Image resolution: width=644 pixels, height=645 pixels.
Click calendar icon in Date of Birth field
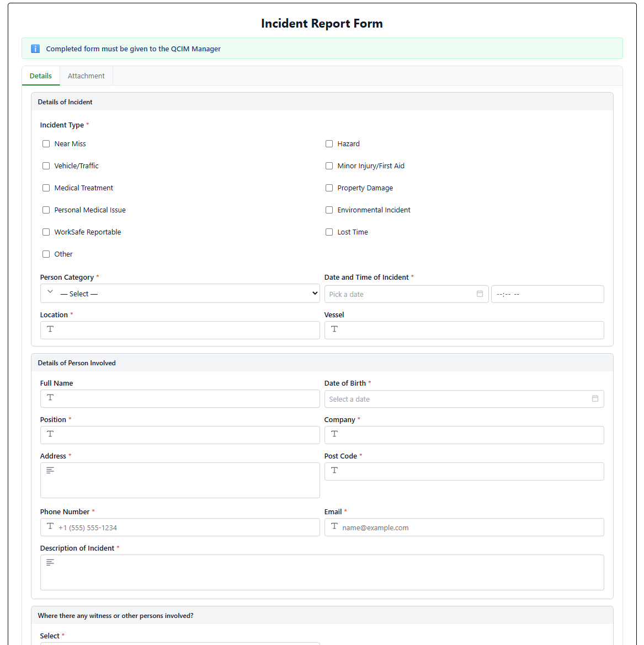tap(595, 398)
